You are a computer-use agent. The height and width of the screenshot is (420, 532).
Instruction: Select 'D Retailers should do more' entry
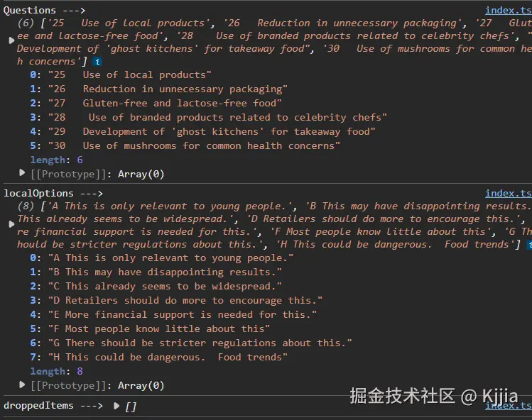click(x=185, y=300)
